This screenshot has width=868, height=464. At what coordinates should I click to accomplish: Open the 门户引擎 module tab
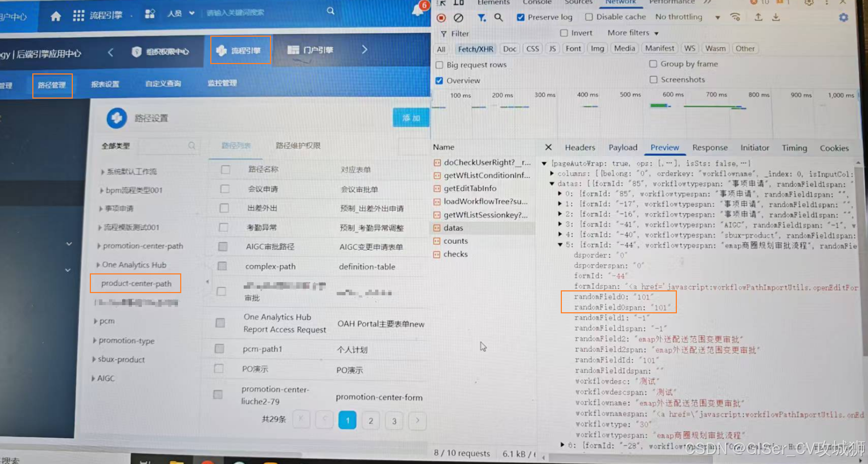[x=311, y=50]
